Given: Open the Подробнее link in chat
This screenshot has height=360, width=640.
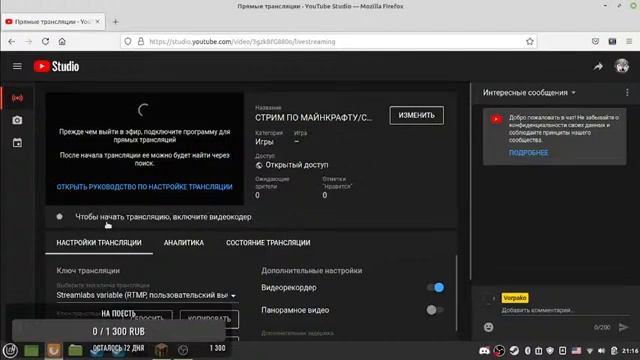Looking at the screenshot, I should click(x=528, y=153).
